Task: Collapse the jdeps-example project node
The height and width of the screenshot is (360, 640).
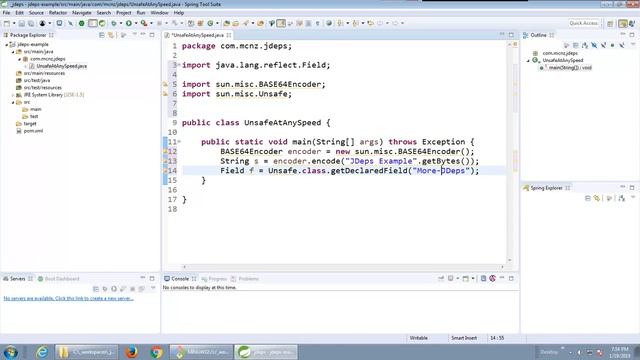Action: (x=7, y=44)
